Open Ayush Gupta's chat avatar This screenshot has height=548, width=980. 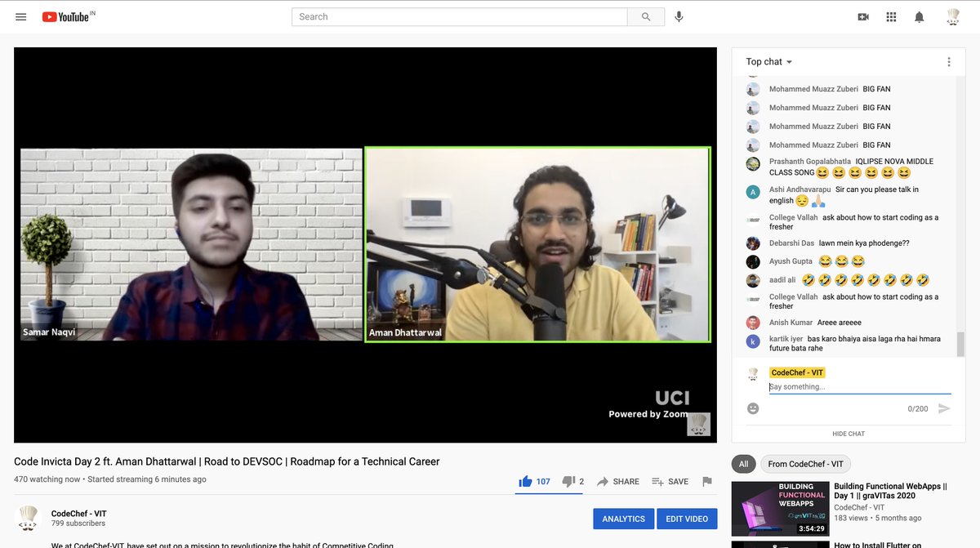[x=753, y=261]
